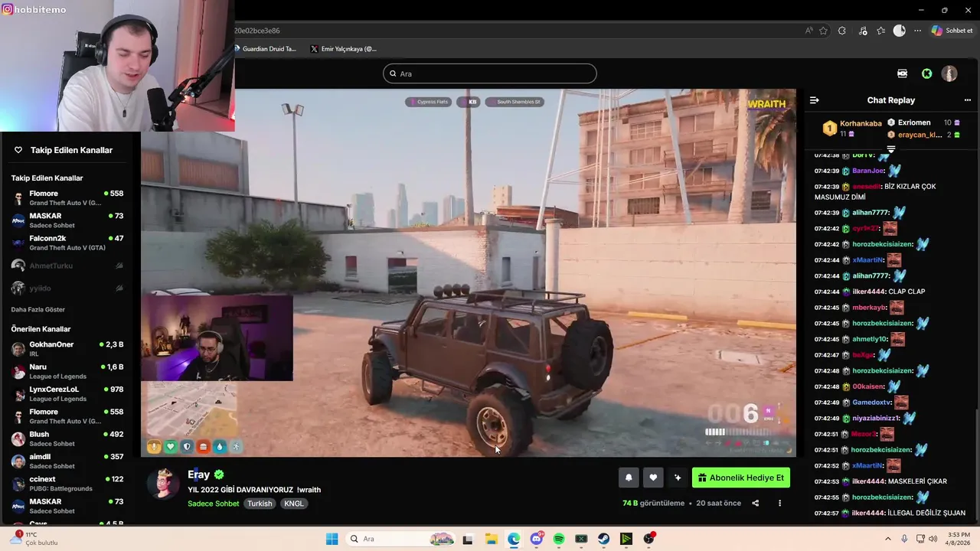Open the user profile avatar menu
The width and height of the screenshot is (980, 551).
pos(949,73)
